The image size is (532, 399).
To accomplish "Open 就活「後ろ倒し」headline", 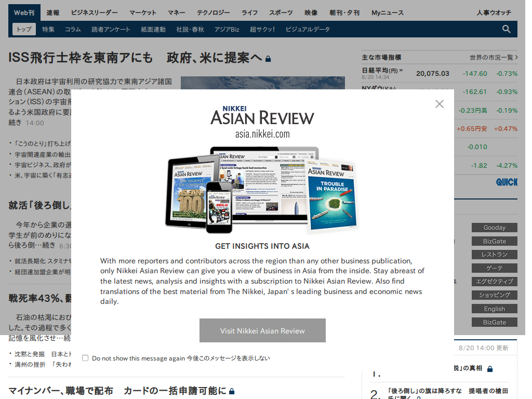I will [x=39, y=205].
